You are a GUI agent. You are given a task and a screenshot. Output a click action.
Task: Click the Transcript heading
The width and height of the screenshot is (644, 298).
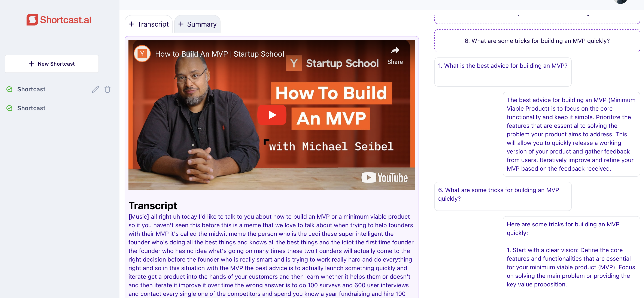pyautogui.click(x=152, y=206)
